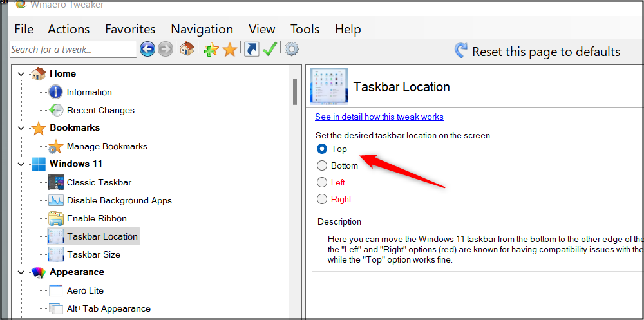
Task: Open the View menu
Action: (261, 29)
